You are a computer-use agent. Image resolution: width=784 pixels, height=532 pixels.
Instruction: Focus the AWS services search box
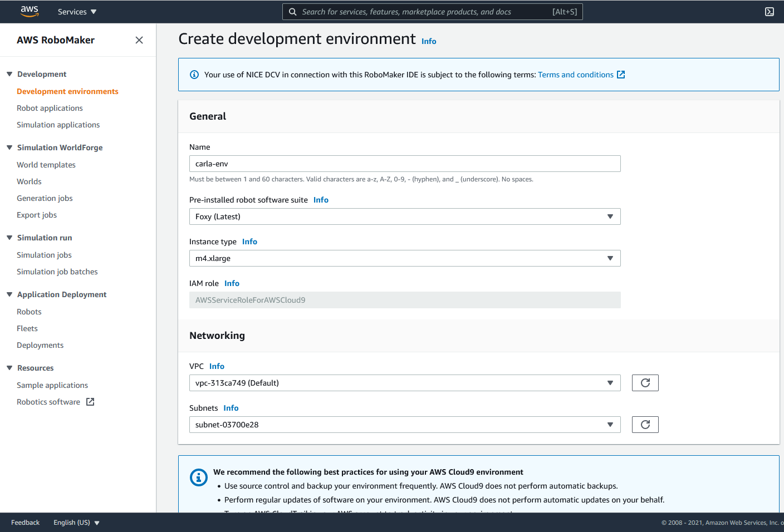tap(433, 12)
